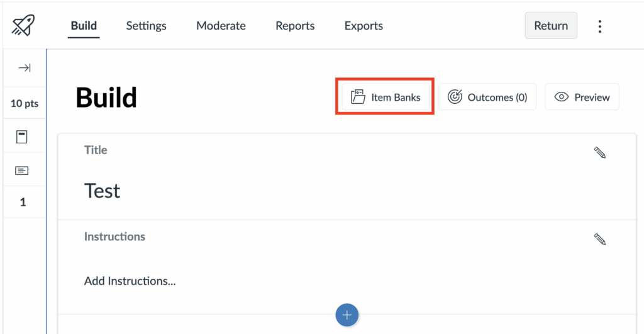Open the Outcomes (0) alignment button

487,97
